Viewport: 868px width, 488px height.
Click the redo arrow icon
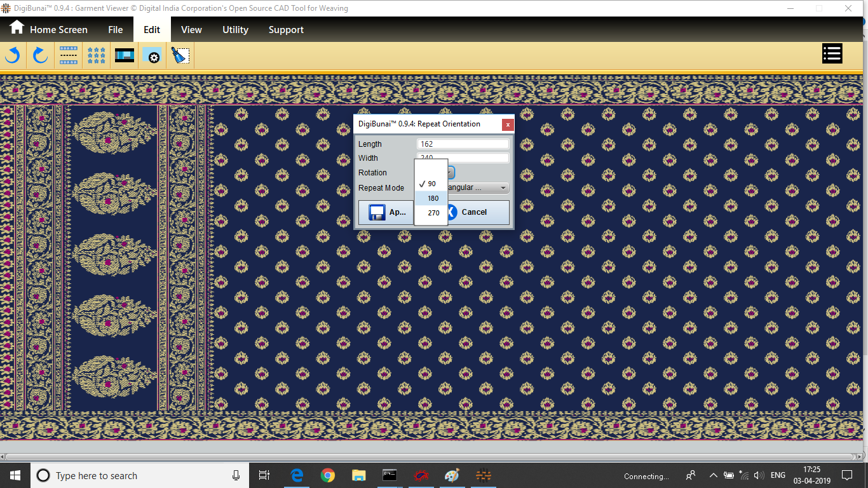pos(40,56)
